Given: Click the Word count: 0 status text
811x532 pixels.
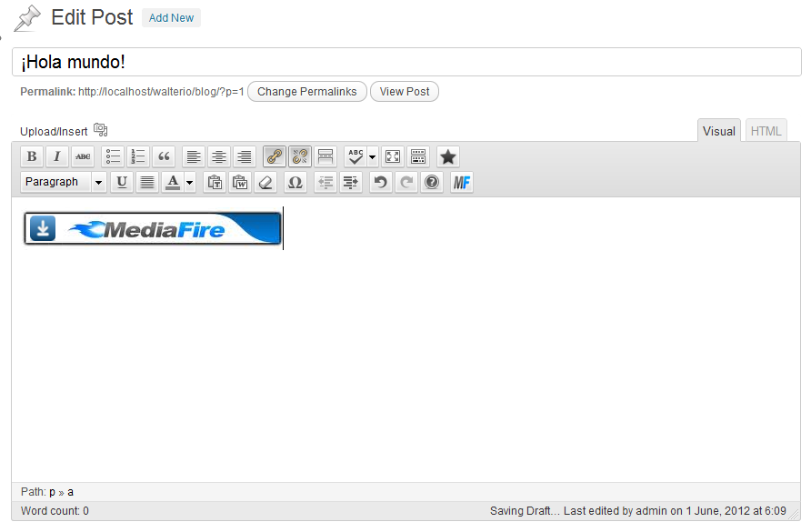Looking at the screenshot, I should 55,511.
